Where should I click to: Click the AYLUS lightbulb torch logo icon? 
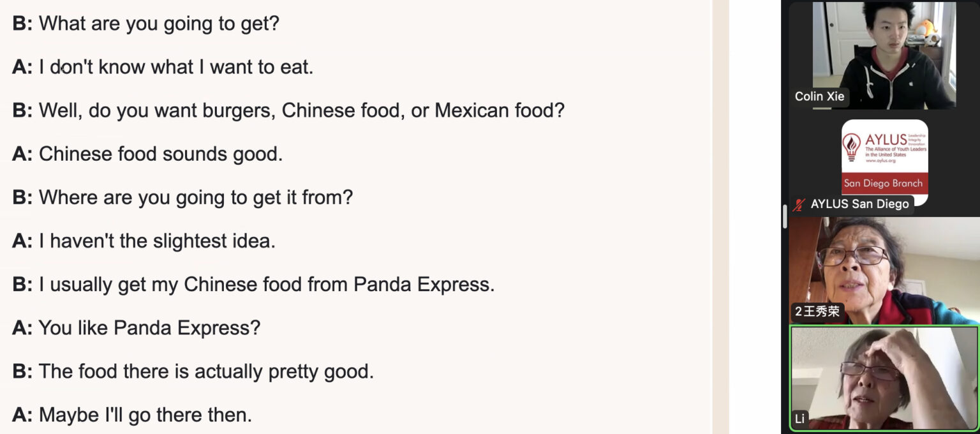tap(852, 147)
